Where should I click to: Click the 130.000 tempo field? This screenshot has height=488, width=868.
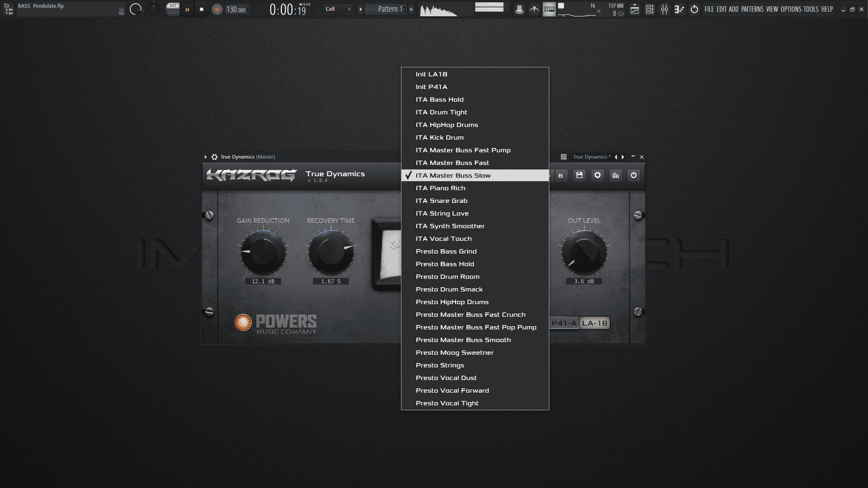236,9
